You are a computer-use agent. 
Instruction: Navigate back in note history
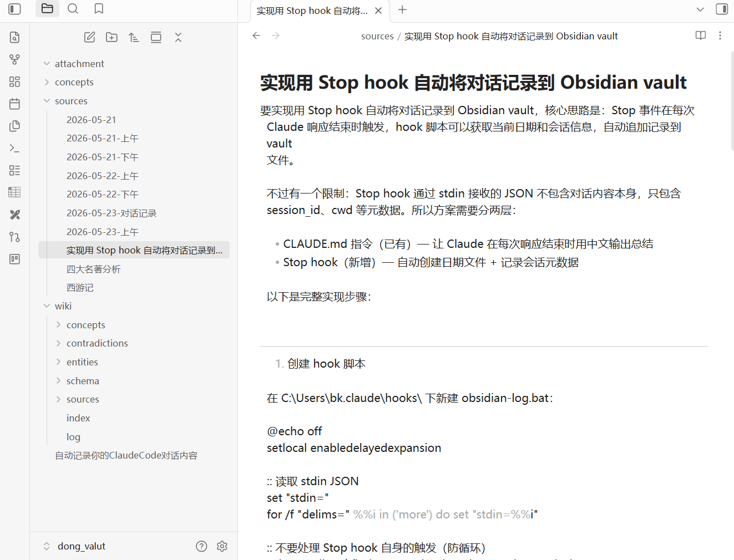point(256,35)
